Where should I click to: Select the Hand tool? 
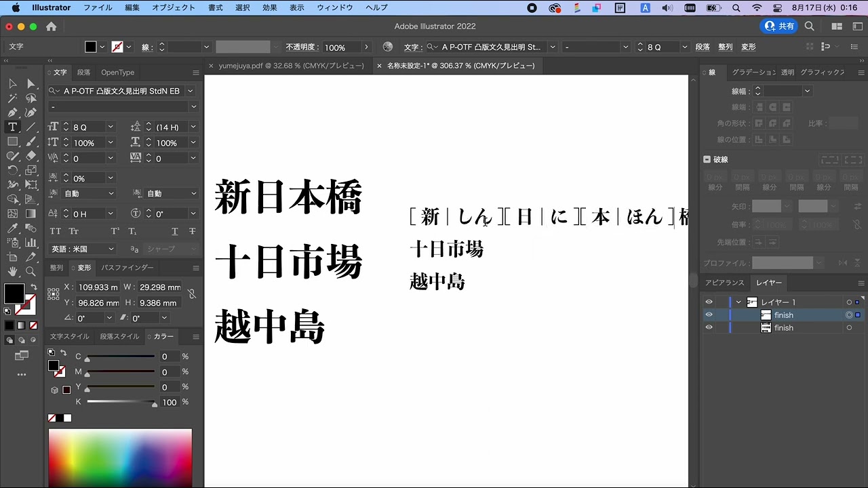12,272
